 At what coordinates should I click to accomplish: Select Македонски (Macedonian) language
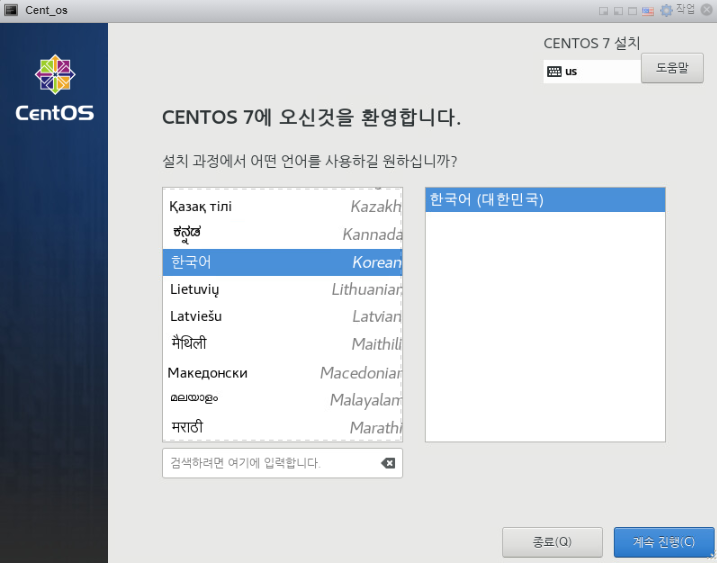[283, 373]
